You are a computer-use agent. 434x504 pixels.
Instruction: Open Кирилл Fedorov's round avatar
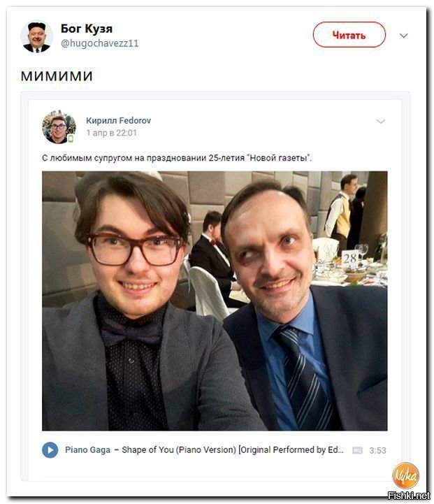59,127
